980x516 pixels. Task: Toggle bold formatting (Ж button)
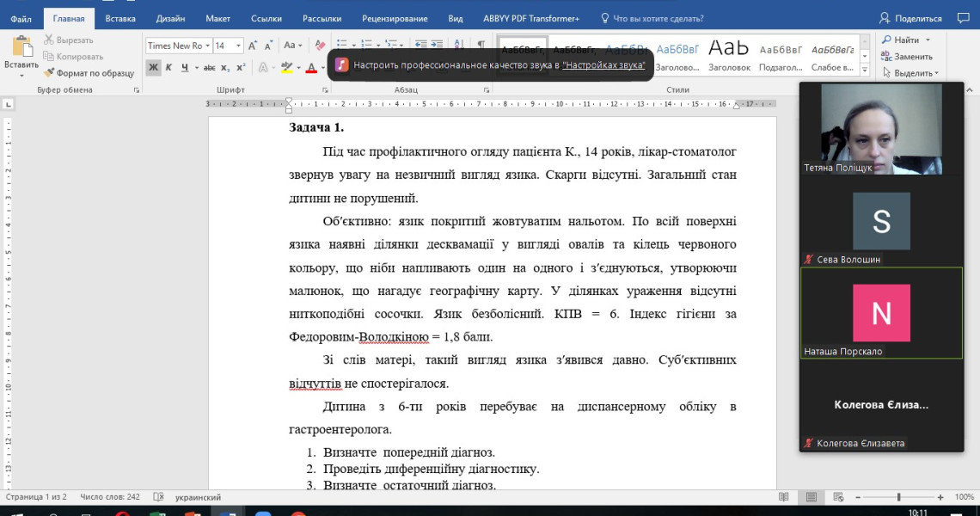point(153,68)
